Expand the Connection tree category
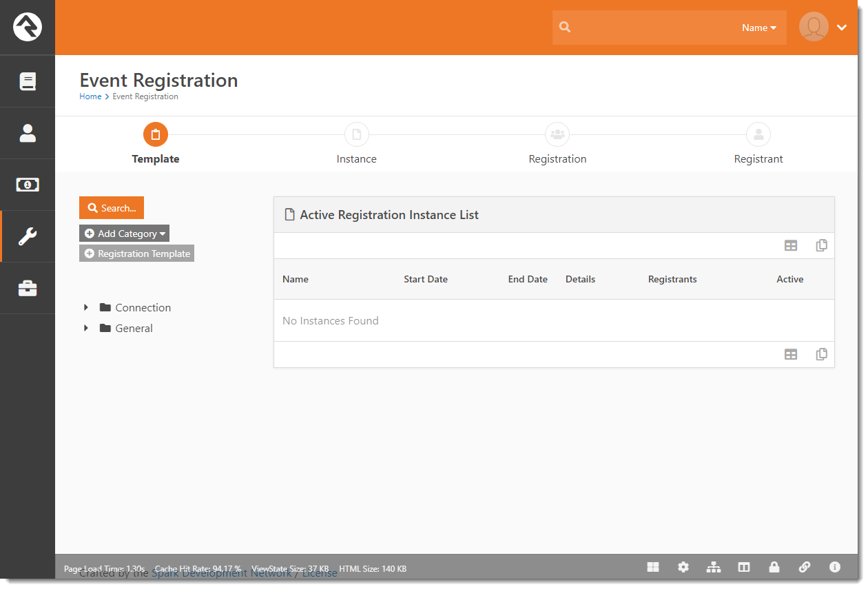The height and width of the screenshot is (589, 868). pyautogui.click(x=86, y=307)
